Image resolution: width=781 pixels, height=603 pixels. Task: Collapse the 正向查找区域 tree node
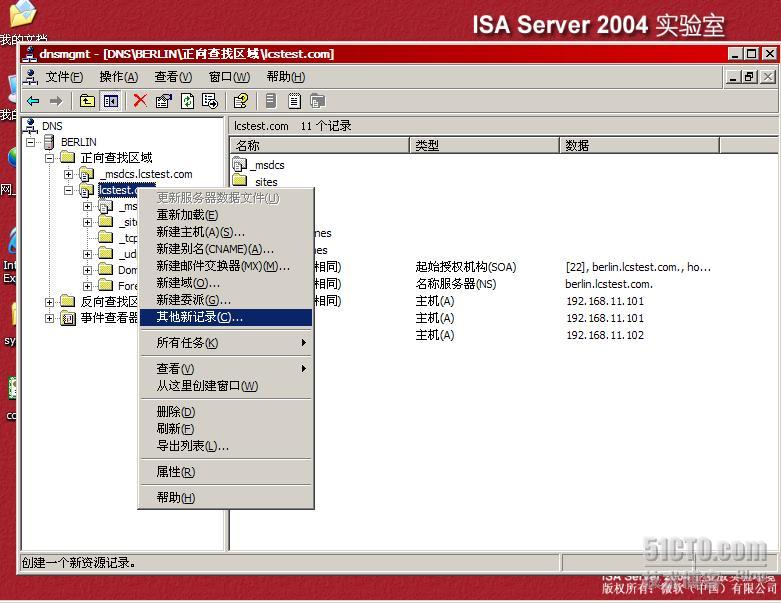[x=49, y=158]
